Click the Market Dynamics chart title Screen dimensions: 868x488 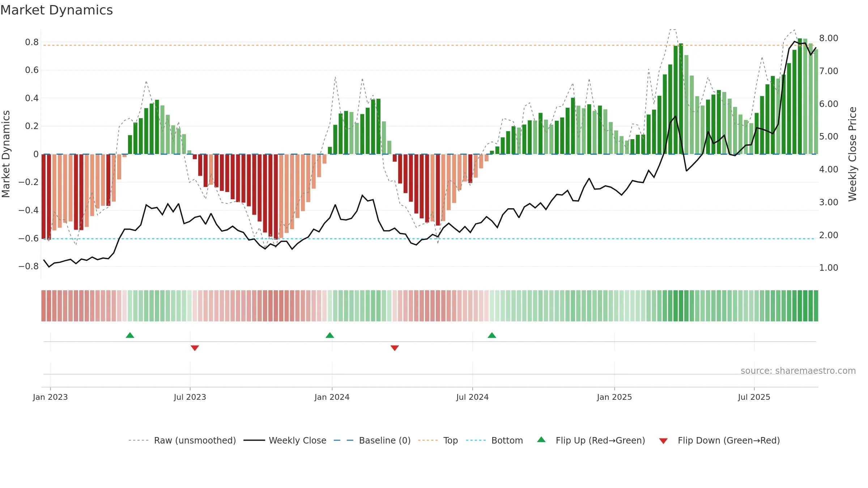[56, 10]
